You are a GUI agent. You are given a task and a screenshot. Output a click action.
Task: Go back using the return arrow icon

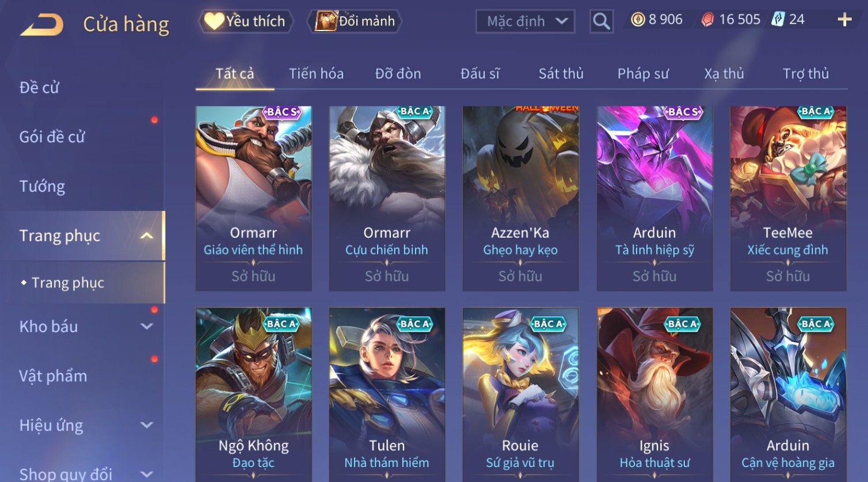pos(41,24)
